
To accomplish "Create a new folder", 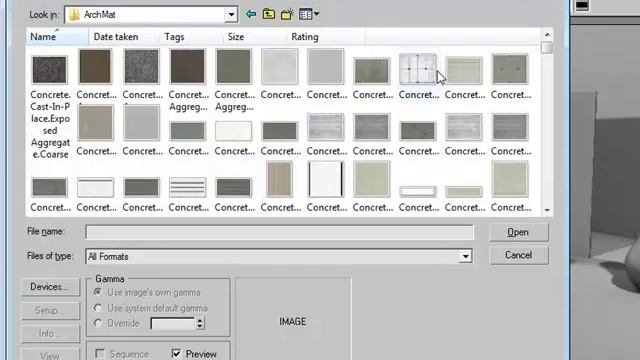I will 287,14.
